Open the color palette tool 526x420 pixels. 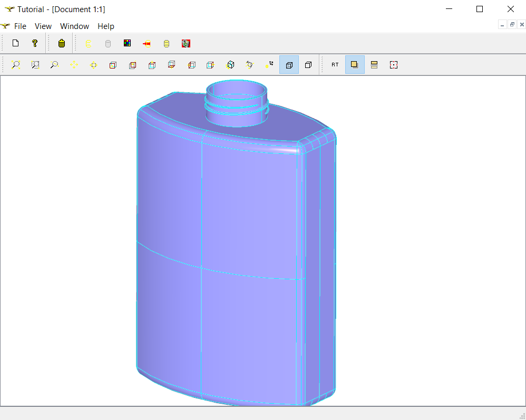tap(127, 43)
